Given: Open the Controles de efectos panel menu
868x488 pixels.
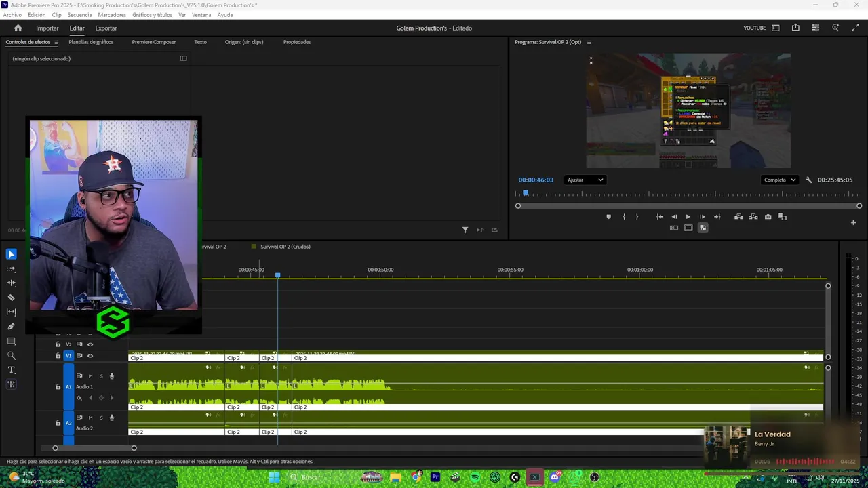Looking at the screenshot, I should click(x=56, y=42).
